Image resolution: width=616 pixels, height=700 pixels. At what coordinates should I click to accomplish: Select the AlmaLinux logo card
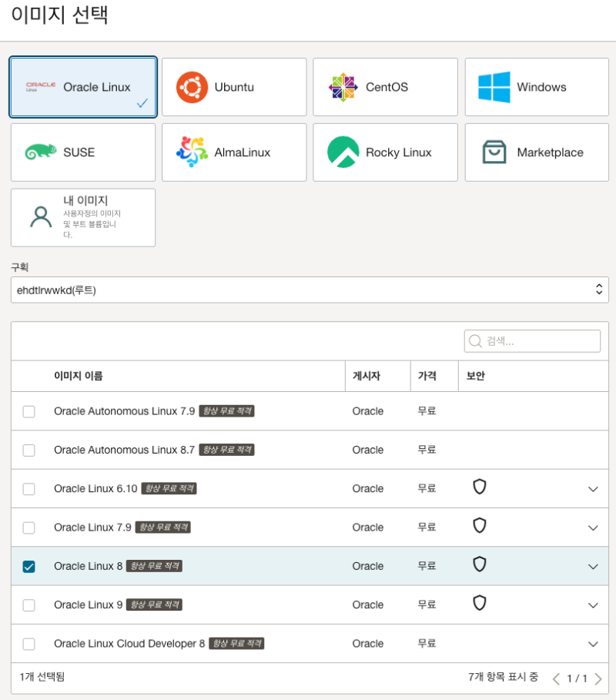pyautogui.click(x=234, y=152)
